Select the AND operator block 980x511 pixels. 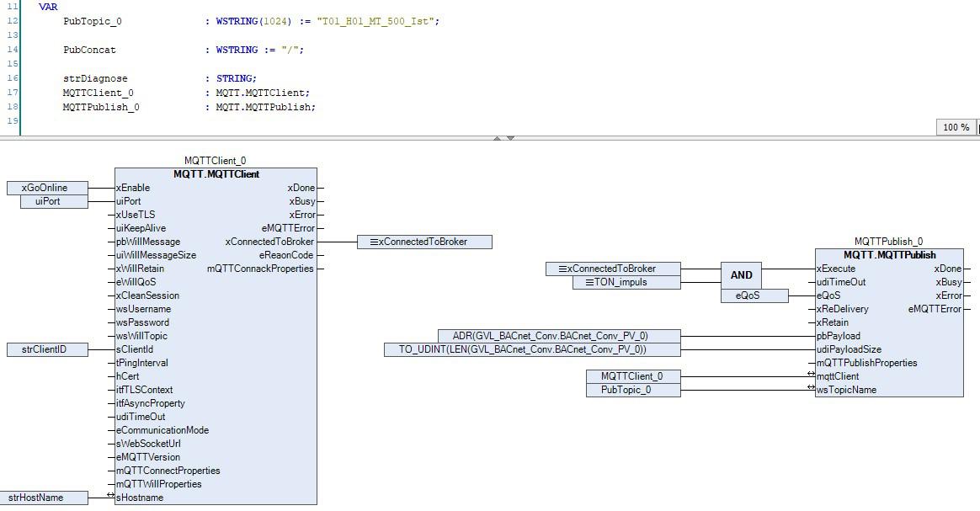741,275
